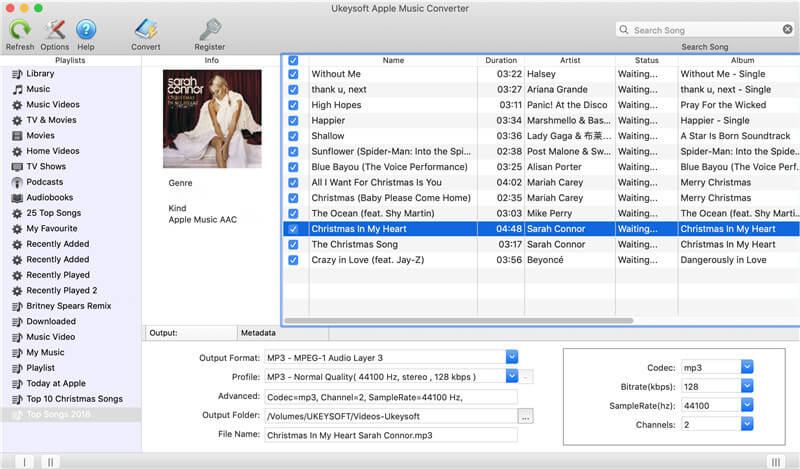Uncheck the High Hopes checkbox
Image resolution: width=800 pixels, height=469 pixels.
pyautogui.click(x=293, y=105)
